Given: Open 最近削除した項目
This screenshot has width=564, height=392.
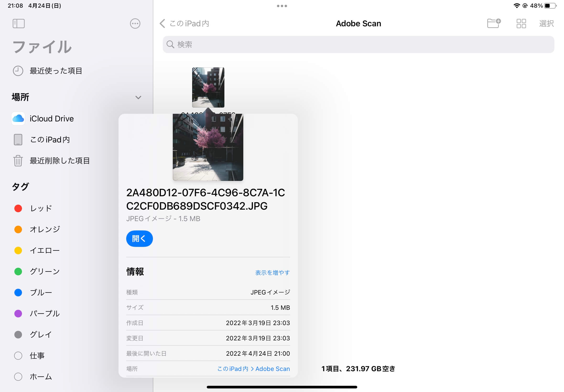Looking at the screenshot, I should pyautogui.click(x=60, y=161).
